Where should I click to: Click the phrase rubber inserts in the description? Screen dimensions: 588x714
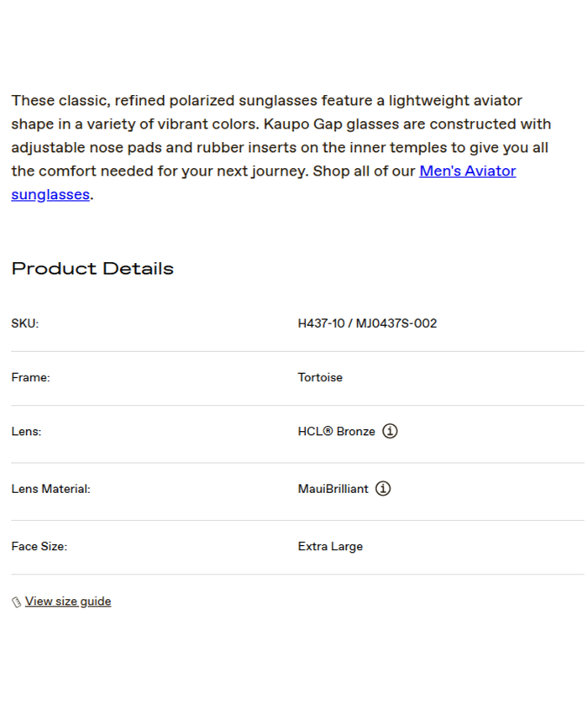pyautogui.click(x=249, y=148)
